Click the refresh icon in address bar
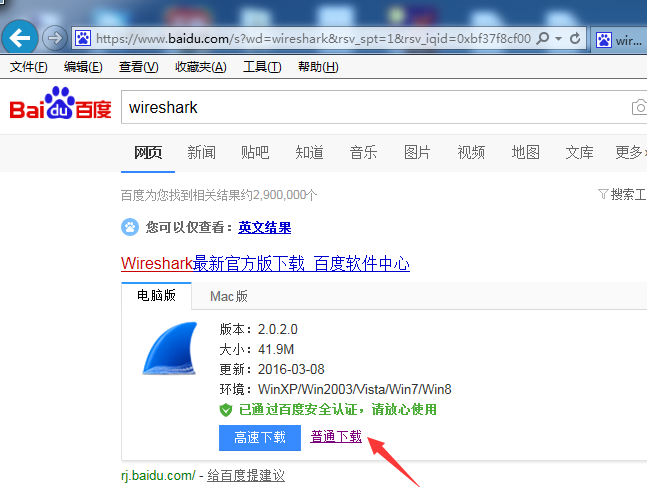The width and height of the screenshot is (647, 492). (x=576, y=38)
